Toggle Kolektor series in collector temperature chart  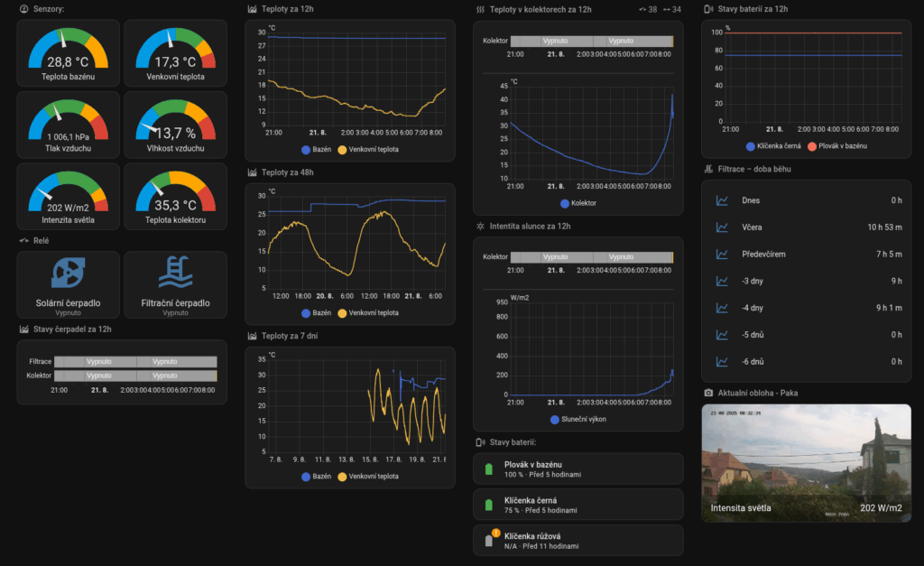coord(565,204)
